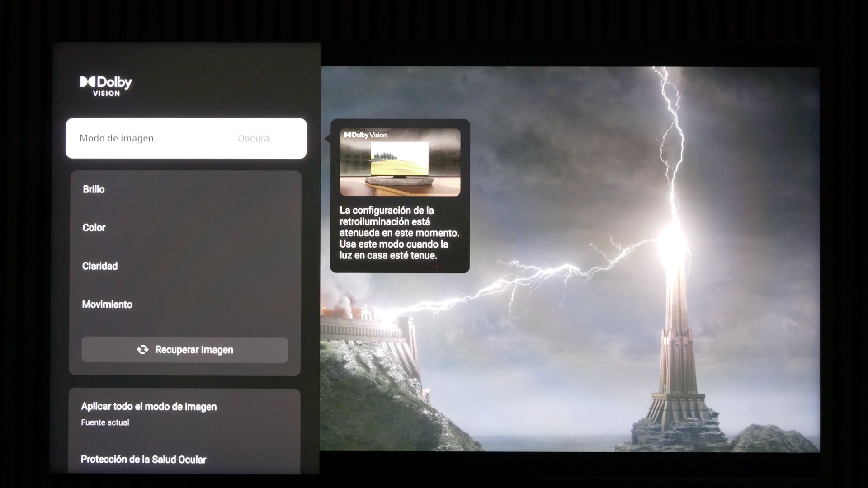The height and width of the screenshot is (488, 868).
Task: Open Protección de la Salud Ocular
Action: pos(184,460)
